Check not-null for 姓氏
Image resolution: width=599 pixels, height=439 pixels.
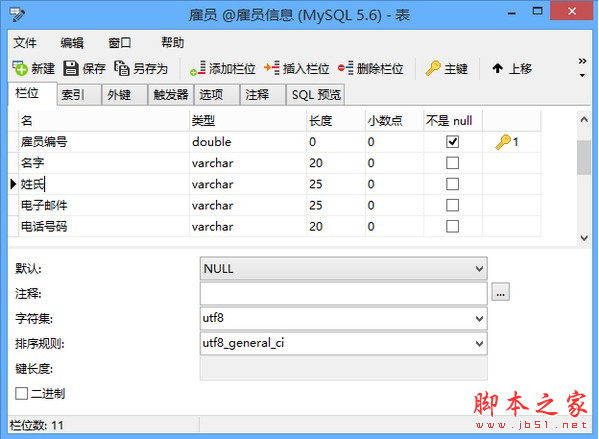pyautogui.click(x=452, y=184)
